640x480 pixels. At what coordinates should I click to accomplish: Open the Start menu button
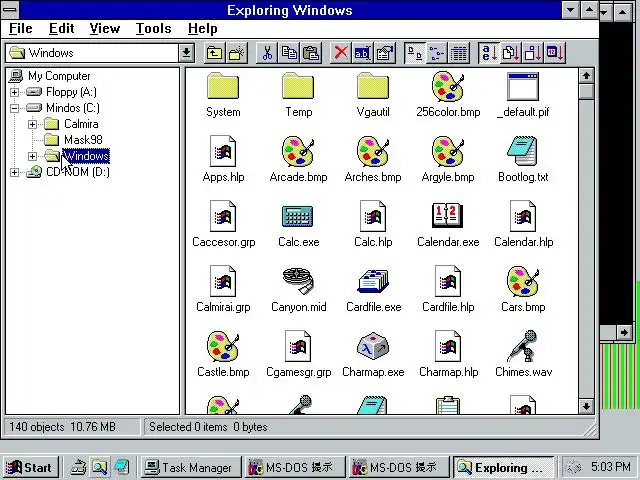click(x=29, y=467)
